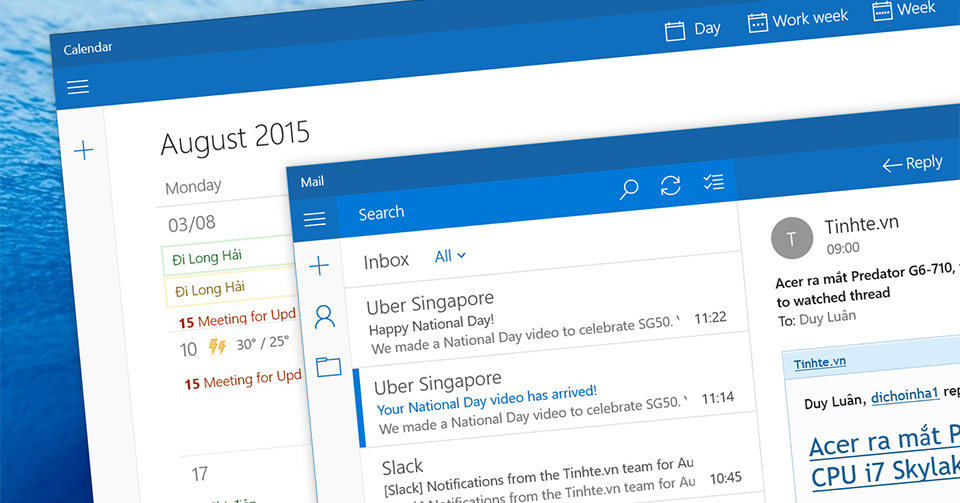Follow the dichoinha1 link

point(904,396)
